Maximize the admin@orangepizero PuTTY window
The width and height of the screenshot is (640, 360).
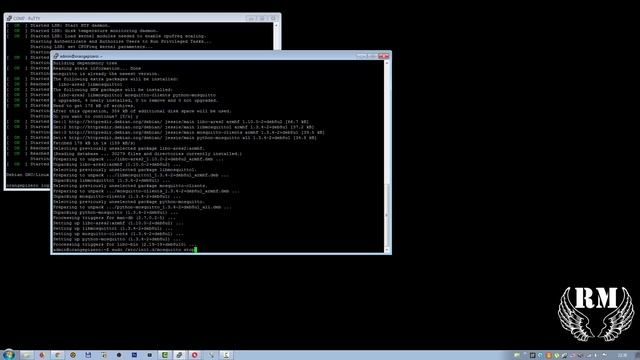372,56
